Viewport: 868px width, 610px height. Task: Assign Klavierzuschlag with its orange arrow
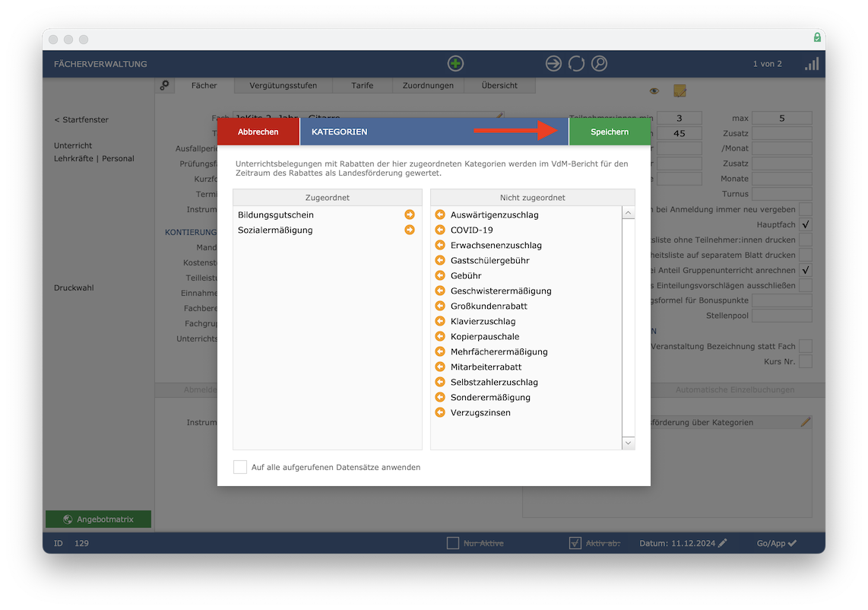(x=440, y=321)
